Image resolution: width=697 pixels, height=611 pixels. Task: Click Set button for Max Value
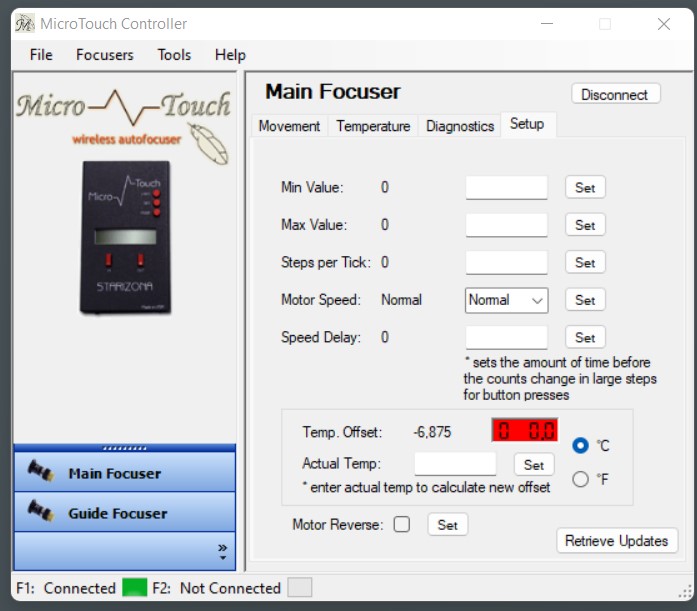point(585,225)
